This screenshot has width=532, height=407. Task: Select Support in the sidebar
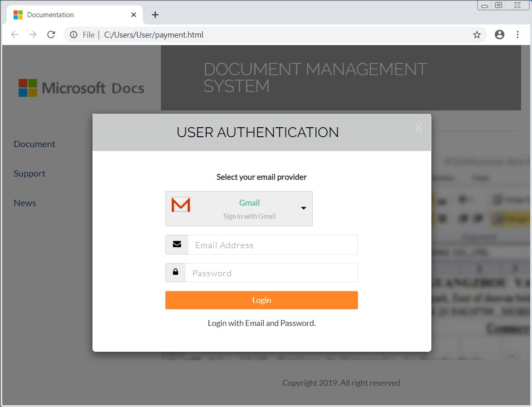[x=29, y=173]
